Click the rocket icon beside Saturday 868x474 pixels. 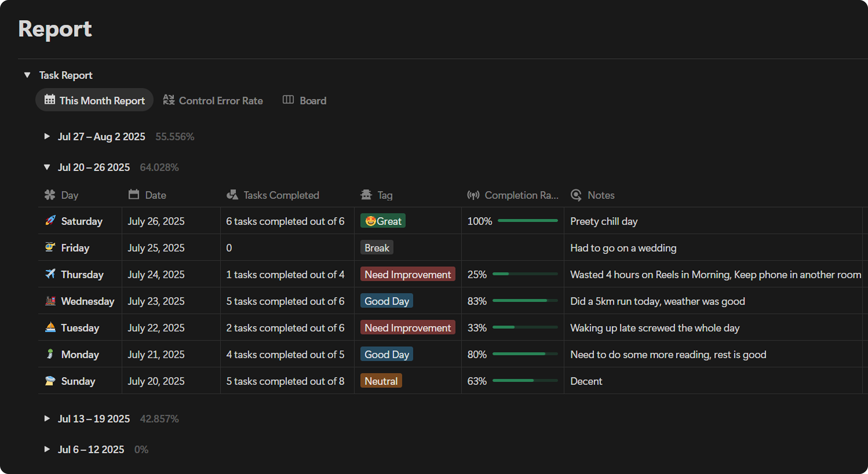pos(50,221)
